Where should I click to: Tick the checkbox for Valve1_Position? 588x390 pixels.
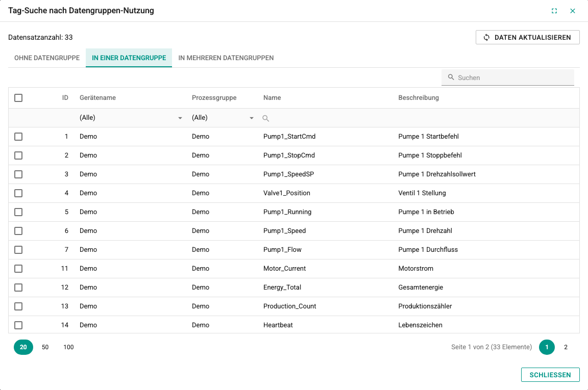click(18, 193)
